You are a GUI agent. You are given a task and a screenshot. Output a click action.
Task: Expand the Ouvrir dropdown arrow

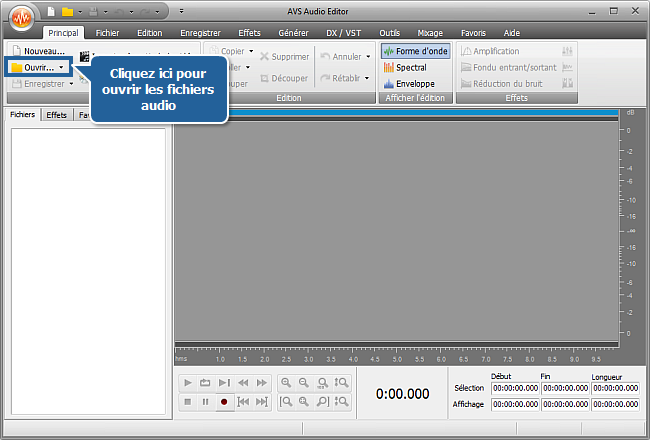[x=61, y=67]
